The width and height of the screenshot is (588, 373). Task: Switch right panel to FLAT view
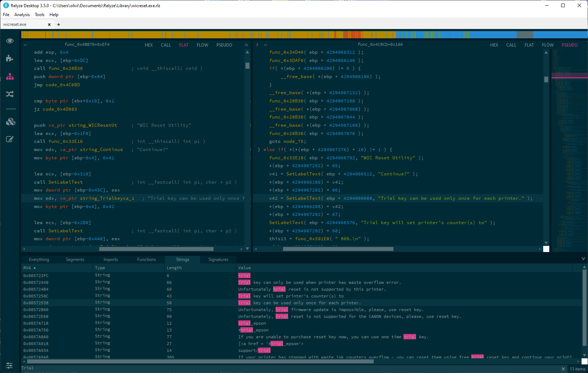coord(529,45)
